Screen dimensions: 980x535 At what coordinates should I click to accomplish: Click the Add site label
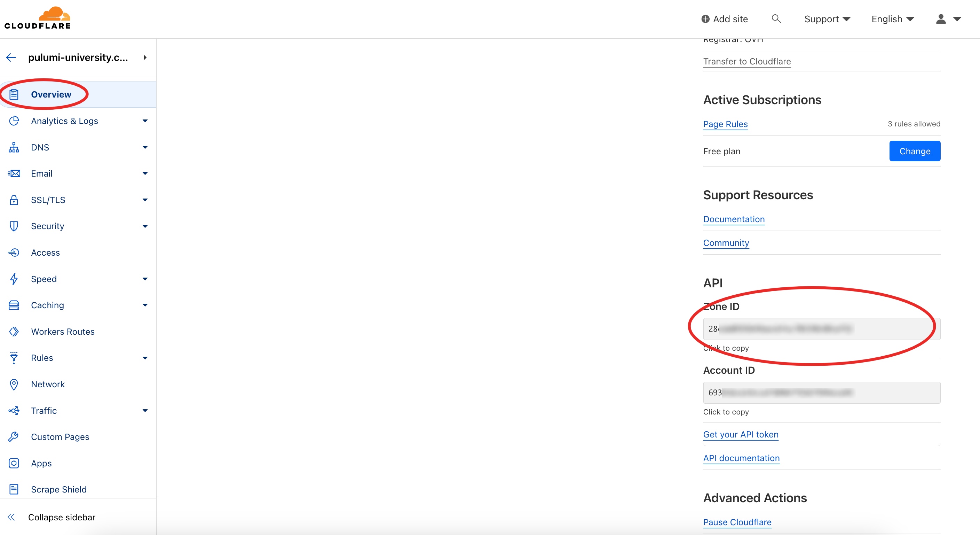730,19
